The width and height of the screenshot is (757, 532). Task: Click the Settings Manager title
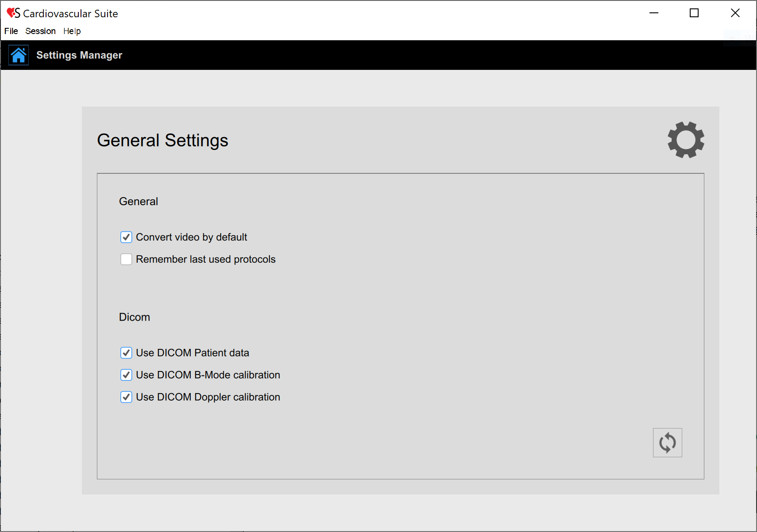(79, 55)
